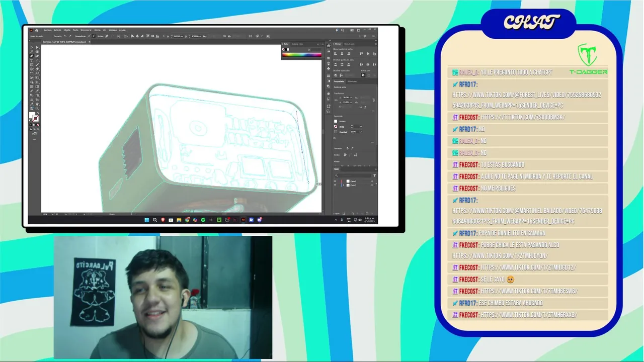644x362 pixels.
Task: Click the Stroke color box in toolbox
Action: [x=36, y=118]
